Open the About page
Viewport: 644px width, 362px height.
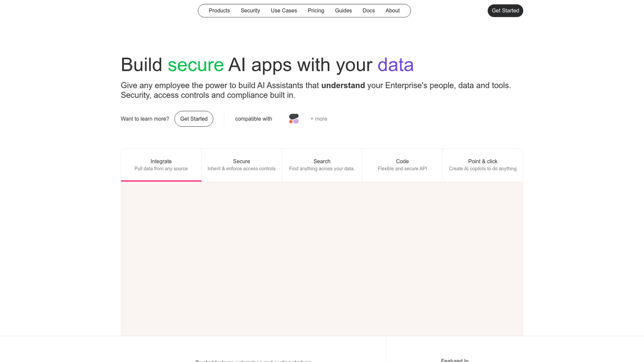point(392,10)
